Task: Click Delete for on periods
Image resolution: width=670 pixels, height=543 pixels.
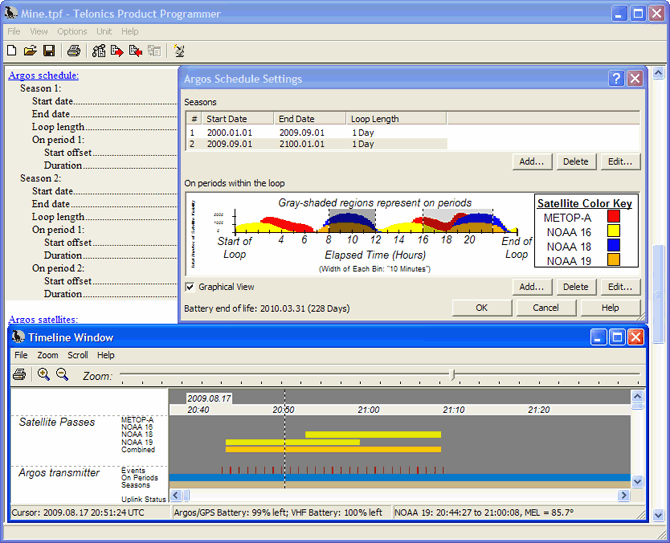Action: click(576, 287)
